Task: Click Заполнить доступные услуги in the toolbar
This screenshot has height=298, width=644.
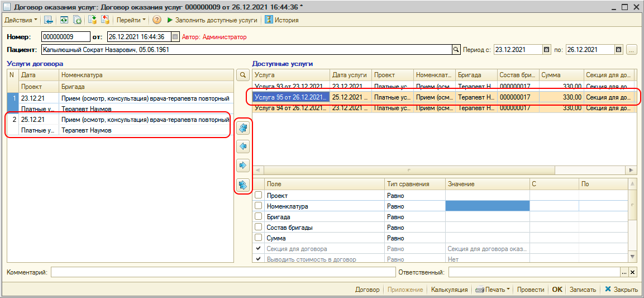Action: coord(212,20)
